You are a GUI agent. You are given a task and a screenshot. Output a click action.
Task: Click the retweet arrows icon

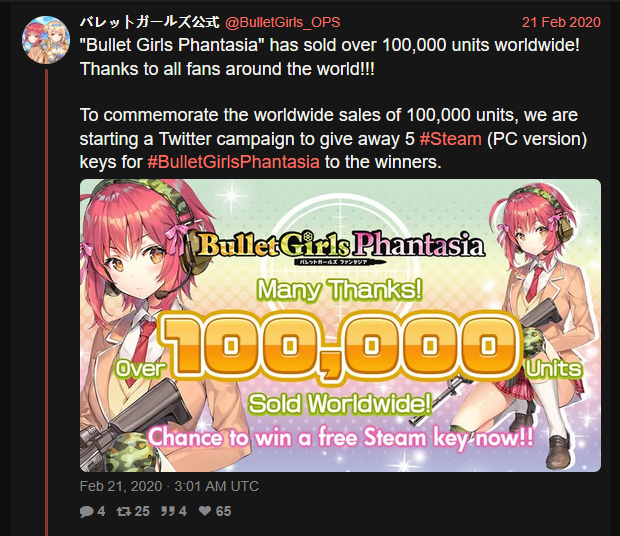tap(124, 511)
